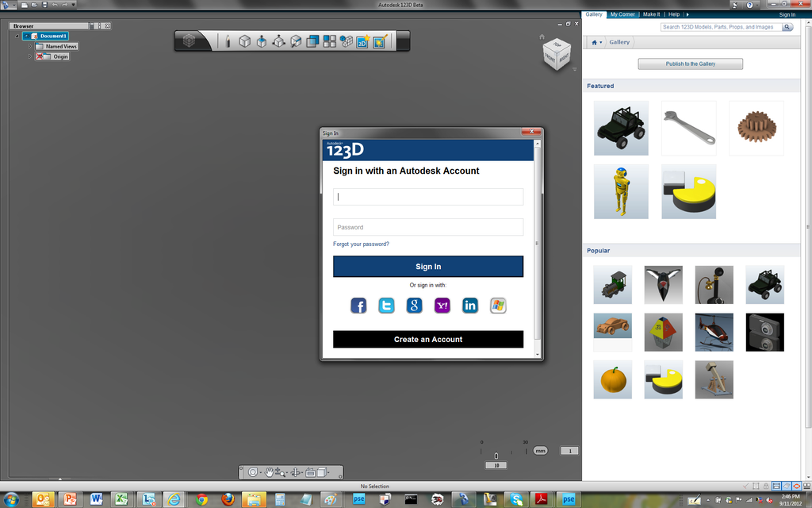
Task: Select the Pattern four-squares tool
Action: [x=330, y=41]
